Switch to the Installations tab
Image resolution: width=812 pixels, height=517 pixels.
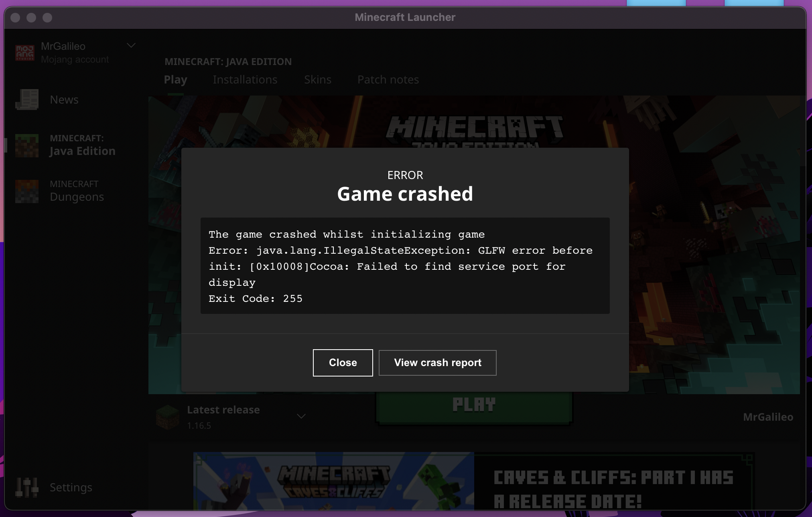click(245, 79)
